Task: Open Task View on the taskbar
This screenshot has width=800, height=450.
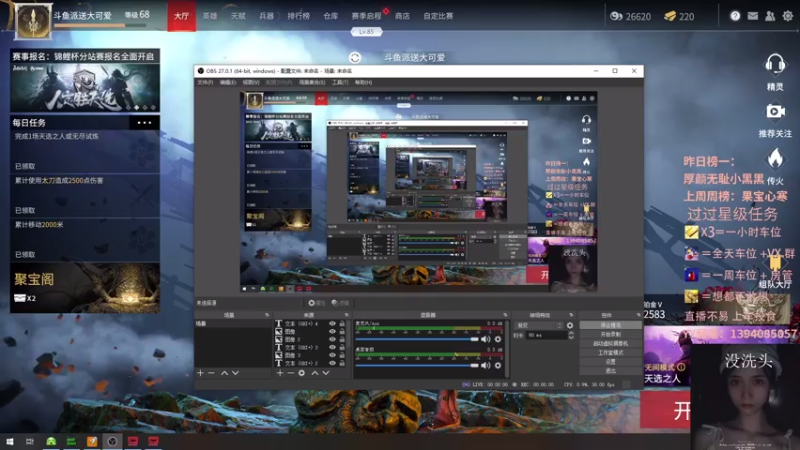Action: pyautogui.click(x=30, y=441)
